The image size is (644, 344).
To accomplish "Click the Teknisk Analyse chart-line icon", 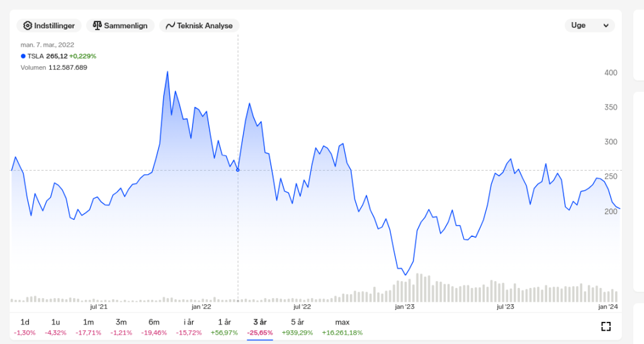I will [x=170, y=26].
